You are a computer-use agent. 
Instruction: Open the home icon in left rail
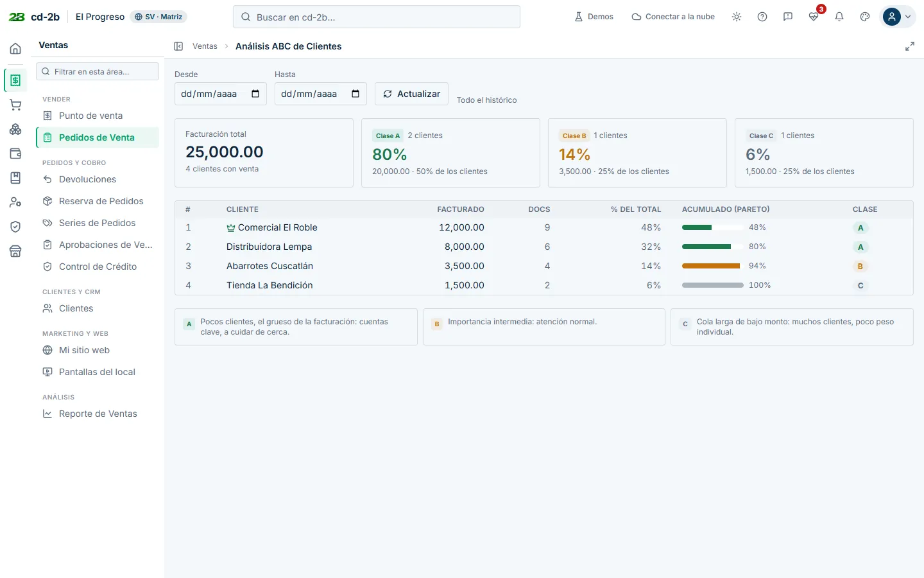coord(15,49)
